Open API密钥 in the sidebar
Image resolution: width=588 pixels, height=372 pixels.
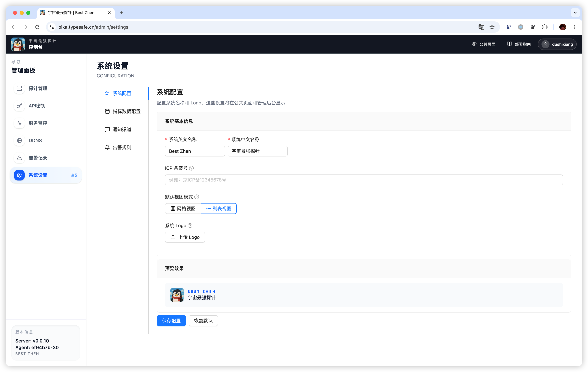[x=46, y=106]
